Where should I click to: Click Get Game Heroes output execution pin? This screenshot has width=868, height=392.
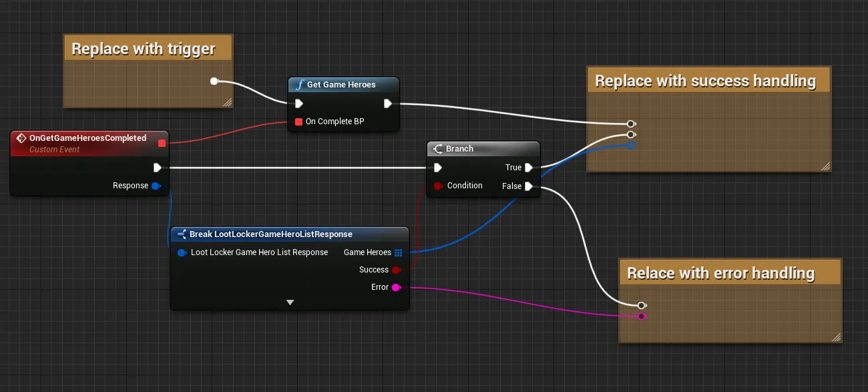pos(388,104)
